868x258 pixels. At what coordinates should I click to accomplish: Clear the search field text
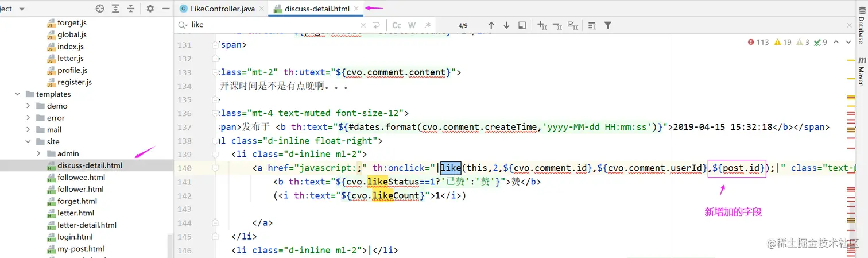pyautogui.click(x=363, y=25)
